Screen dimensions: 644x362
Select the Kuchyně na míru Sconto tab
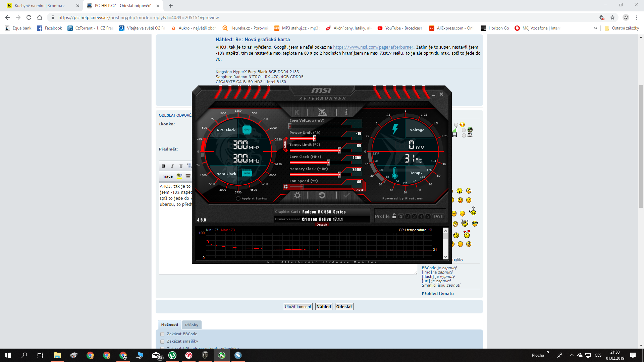[40, 6]
